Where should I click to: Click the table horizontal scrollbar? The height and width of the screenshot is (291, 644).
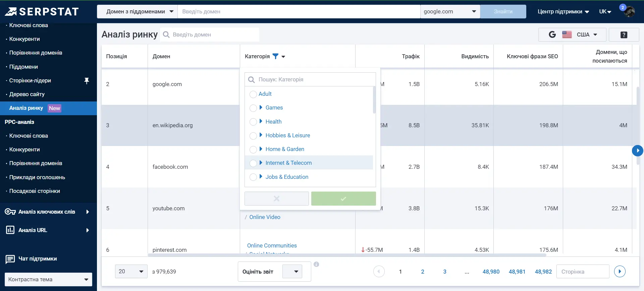pyautogui.click(x=347, y=255)
